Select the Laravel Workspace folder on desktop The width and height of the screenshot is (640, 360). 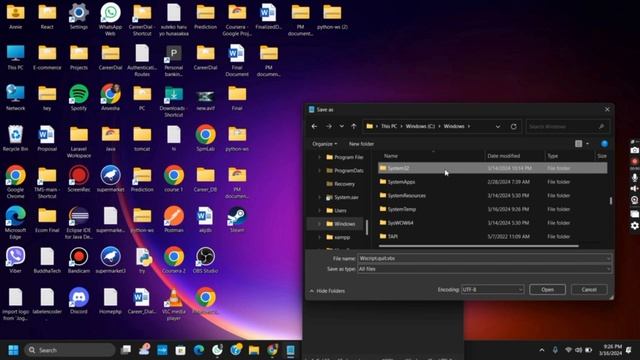pos(79,141)
